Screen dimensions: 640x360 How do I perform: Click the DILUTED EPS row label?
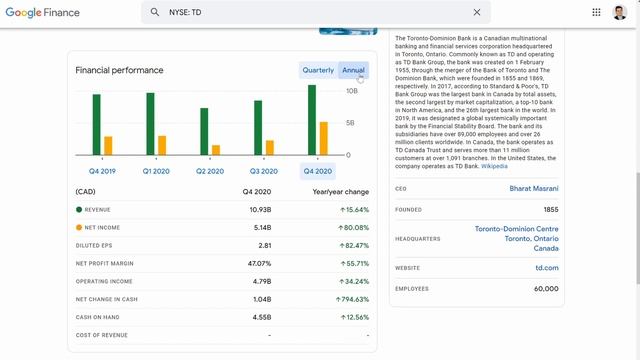tap(94, 246)
